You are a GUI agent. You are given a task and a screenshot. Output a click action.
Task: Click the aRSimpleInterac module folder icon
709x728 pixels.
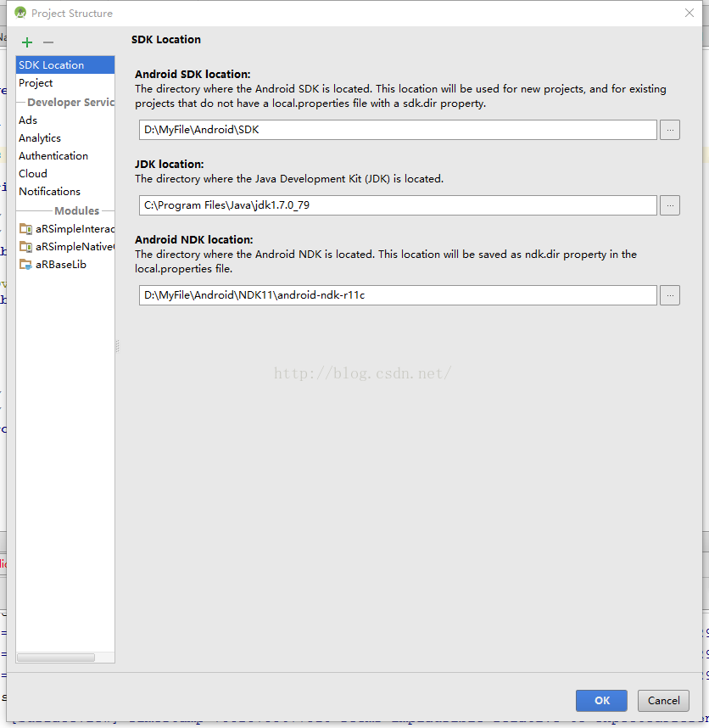click(x=25, y=229)
